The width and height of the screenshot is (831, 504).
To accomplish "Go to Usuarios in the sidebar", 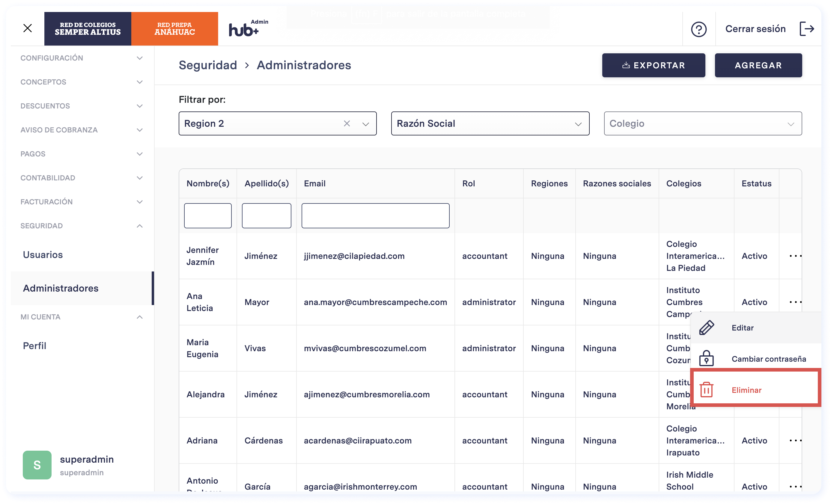I will click(43, 254).
